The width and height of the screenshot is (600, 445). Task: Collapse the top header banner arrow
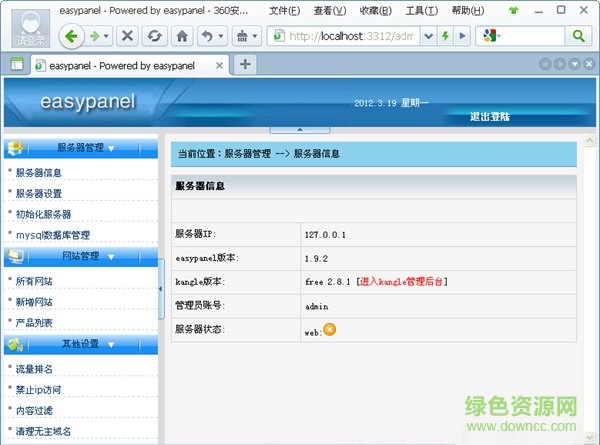(x=300, y=129)
